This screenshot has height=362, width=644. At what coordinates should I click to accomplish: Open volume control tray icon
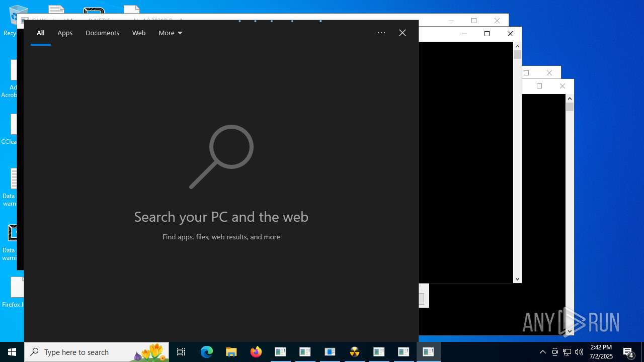pos(579,352)
